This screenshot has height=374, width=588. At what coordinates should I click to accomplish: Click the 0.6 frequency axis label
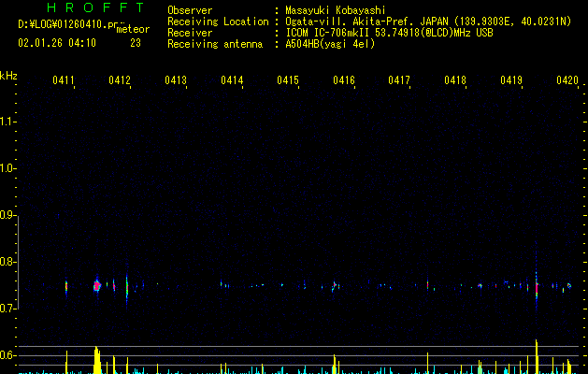(7, 355)
